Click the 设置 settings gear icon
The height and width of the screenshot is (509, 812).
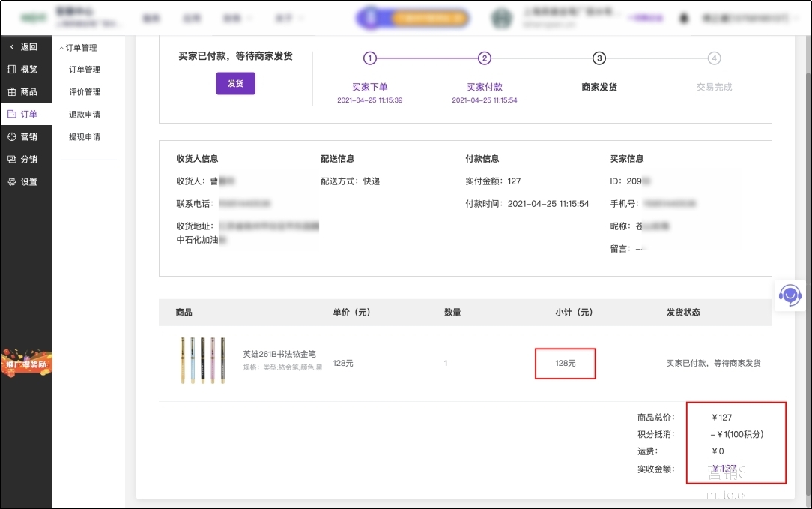pyautogui.click(x=10, y=181)
